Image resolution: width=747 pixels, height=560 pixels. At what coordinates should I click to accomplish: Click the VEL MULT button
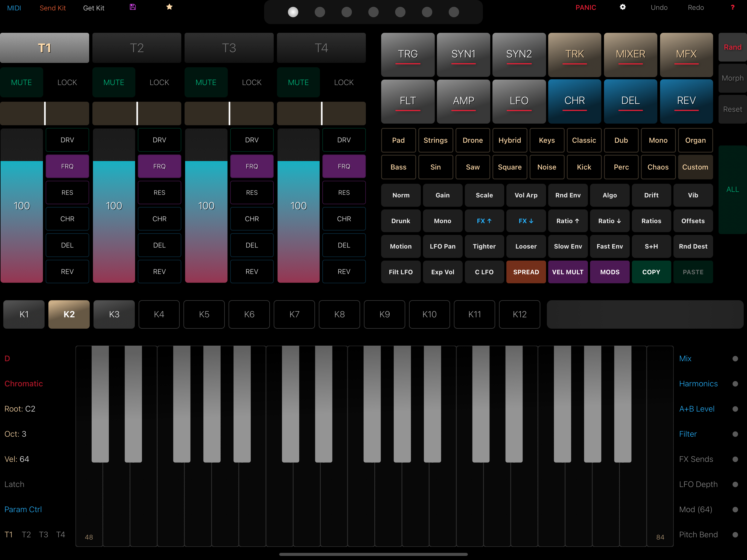point(568,272)
